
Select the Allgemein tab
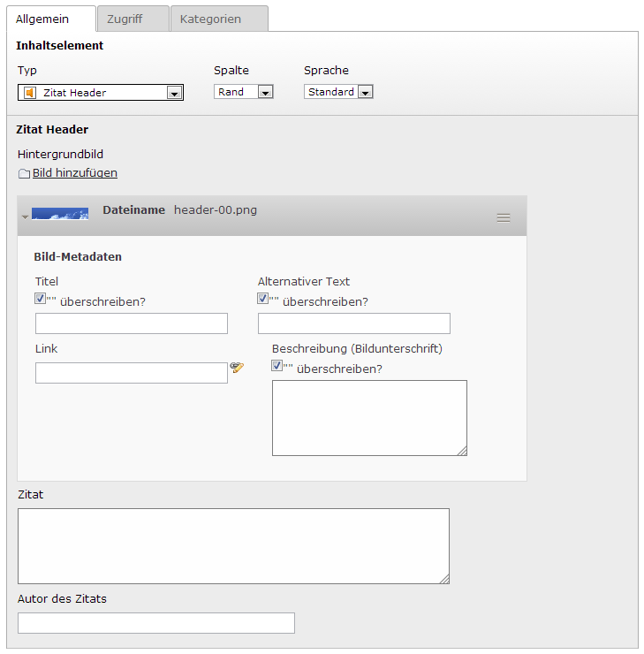click(42, 19)
